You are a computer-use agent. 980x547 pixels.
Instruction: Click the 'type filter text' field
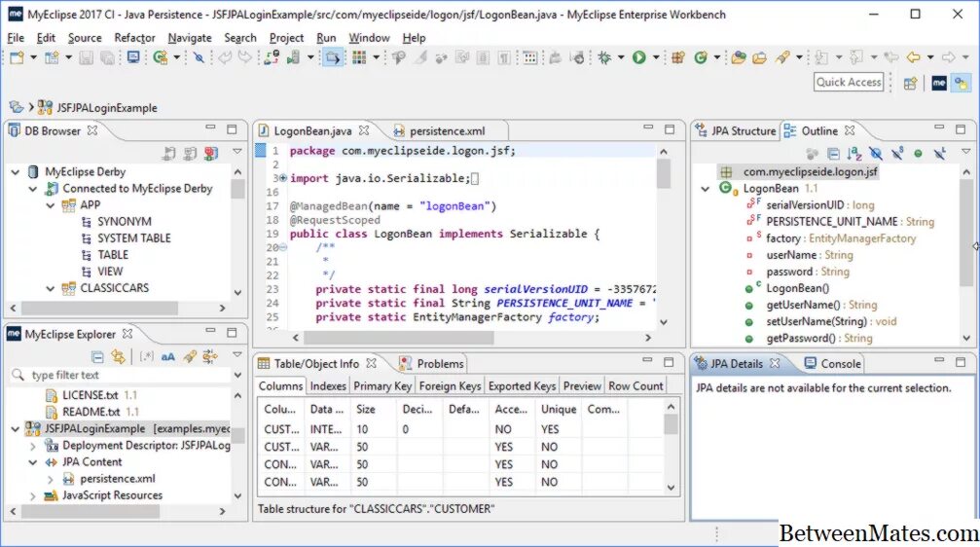[119, 375]
